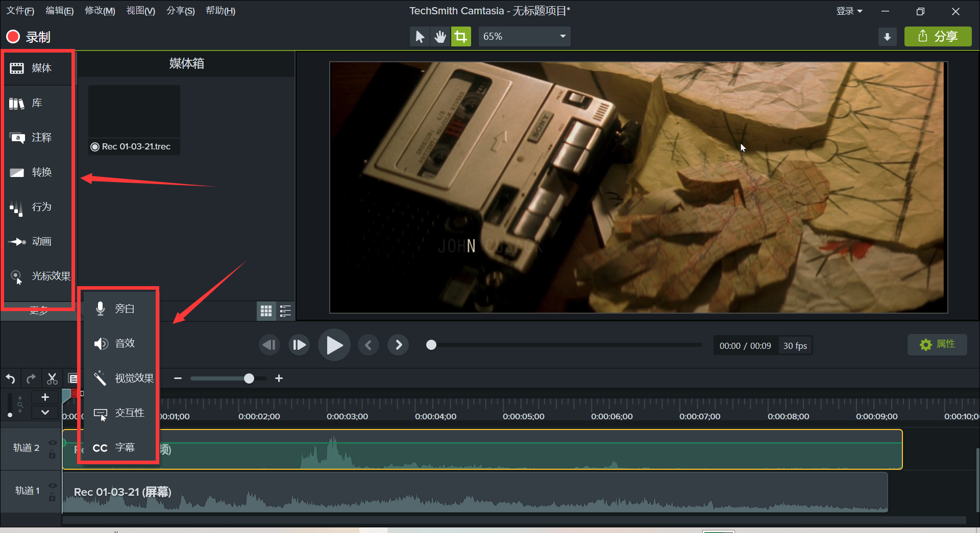
Task: Open the 登录 sign-in dropdown
Action: [x=849, y=11]
